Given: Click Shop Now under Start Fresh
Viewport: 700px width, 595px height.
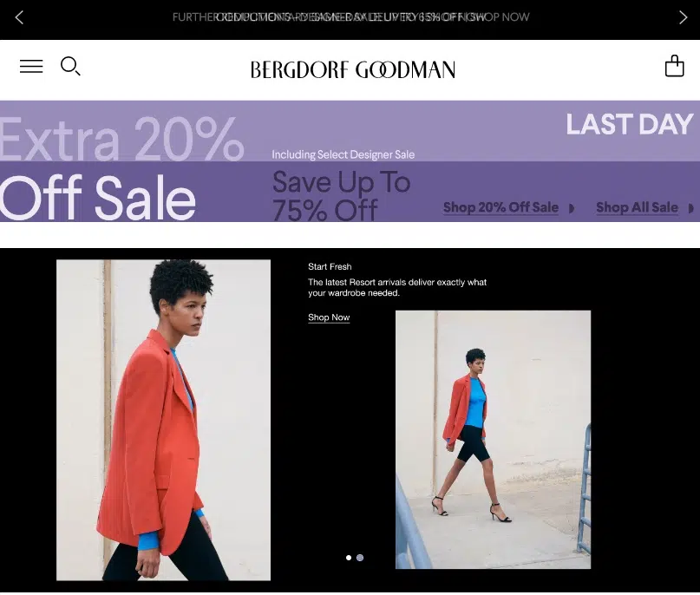Looking at the screenshot, I should point(329,317).
